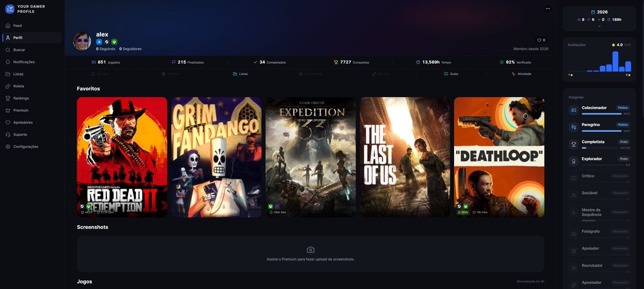Click the 92% Verificado shield stat
The image size is (644, 289).
(x=515, y=62)
